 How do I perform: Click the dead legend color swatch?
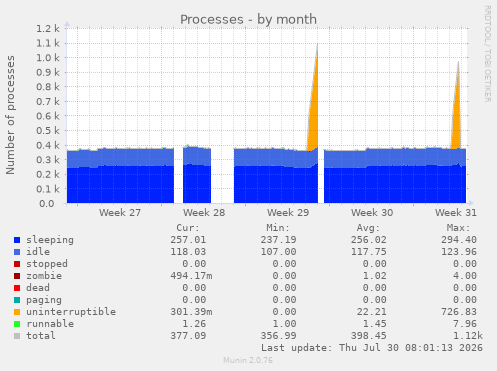pyautogui.click(x=17, y=288)
